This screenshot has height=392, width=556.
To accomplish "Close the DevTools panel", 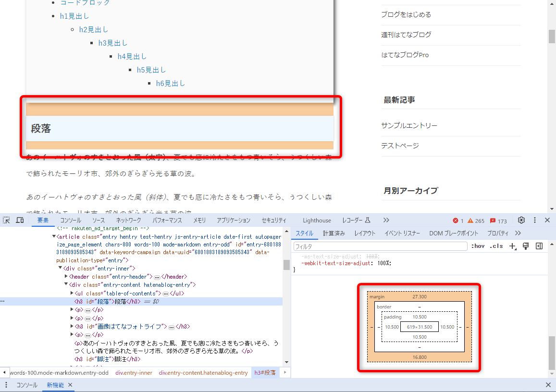I will click(x=547, y=220).
